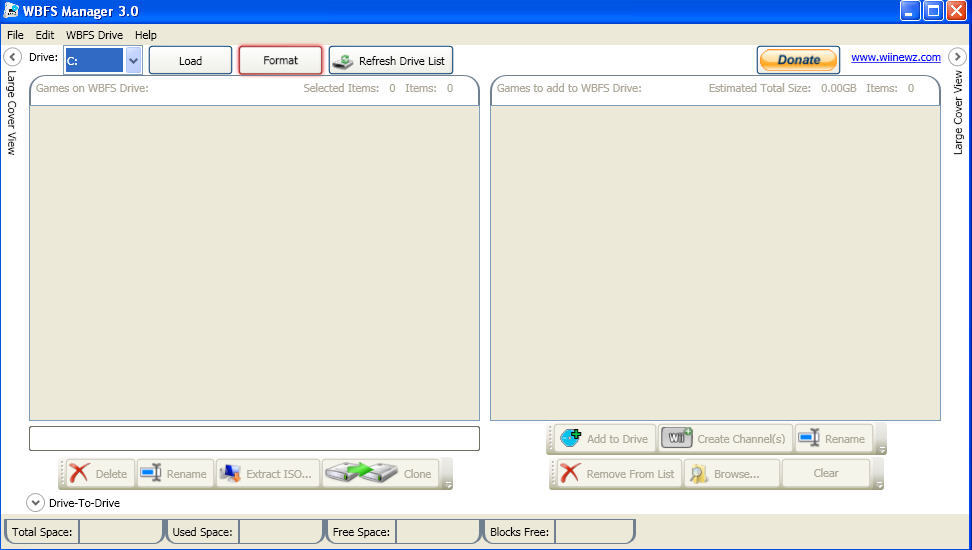
Task: Click the Add to Drive globe icon
Action: (570, 438)
